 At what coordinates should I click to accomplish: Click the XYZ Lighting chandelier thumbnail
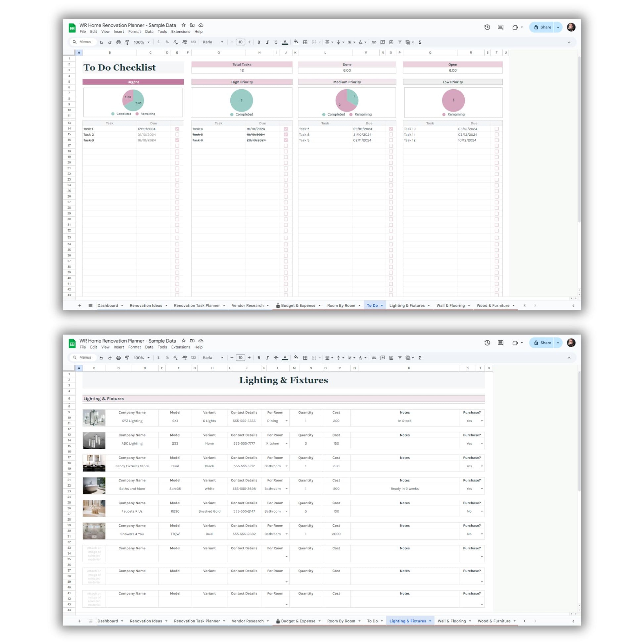tap(94, 418)
